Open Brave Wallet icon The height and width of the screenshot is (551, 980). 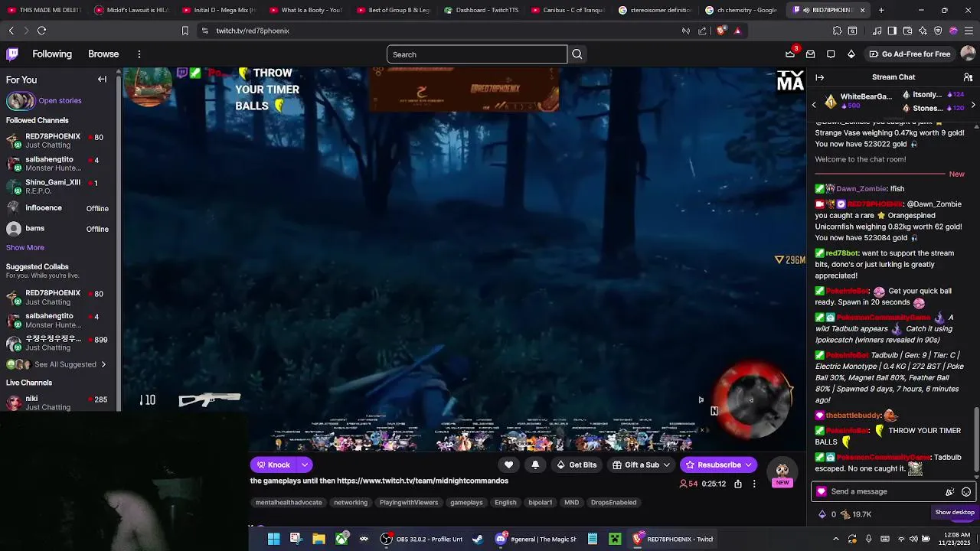pos(907,31)
